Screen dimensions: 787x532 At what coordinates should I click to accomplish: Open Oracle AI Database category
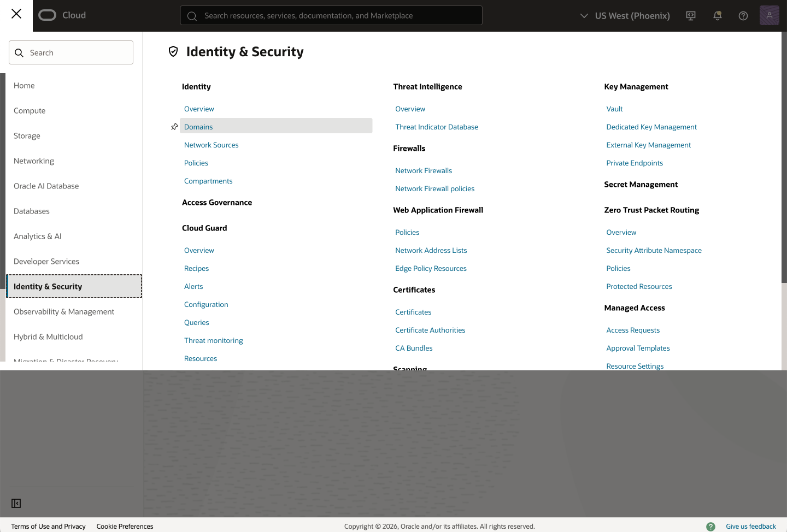coord(46,186)
